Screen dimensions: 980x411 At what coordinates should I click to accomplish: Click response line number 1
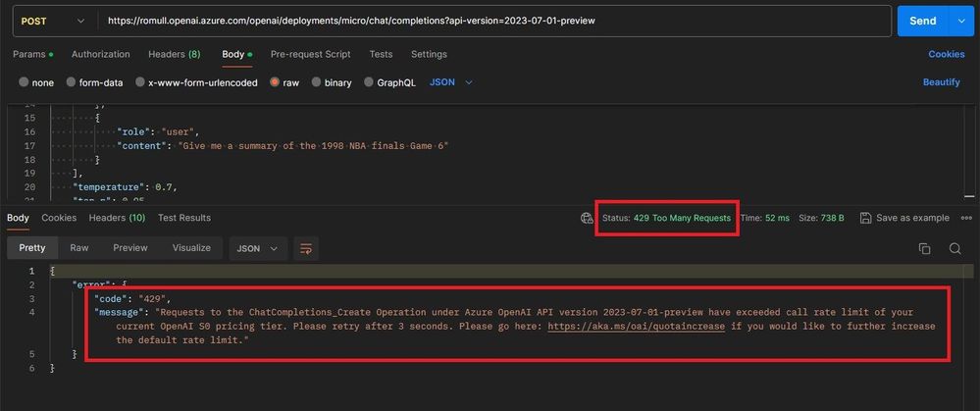point(31,271)
